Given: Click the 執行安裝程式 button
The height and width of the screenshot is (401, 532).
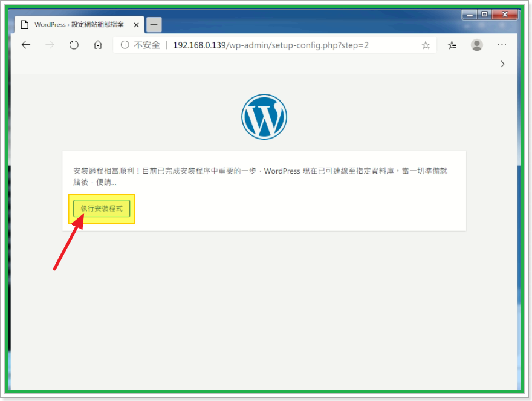Looking at the screenshot, I should (102, 209).
